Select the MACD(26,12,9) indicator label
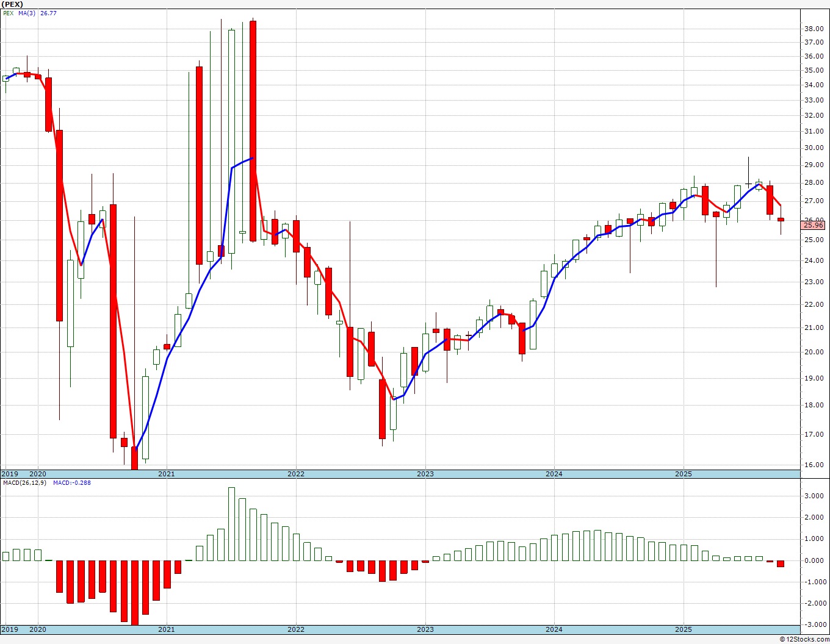This screenshot has width=830, height=644. 24,482
